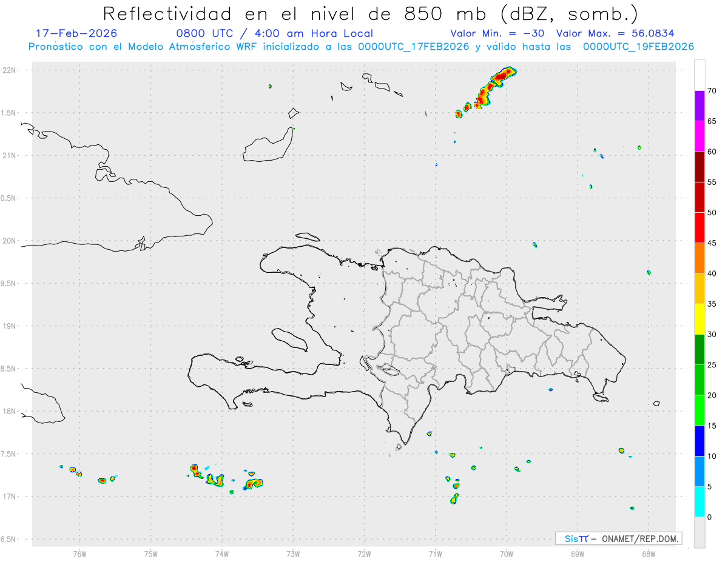
Task: Click the "70W" longitude label
Action: 507,554
